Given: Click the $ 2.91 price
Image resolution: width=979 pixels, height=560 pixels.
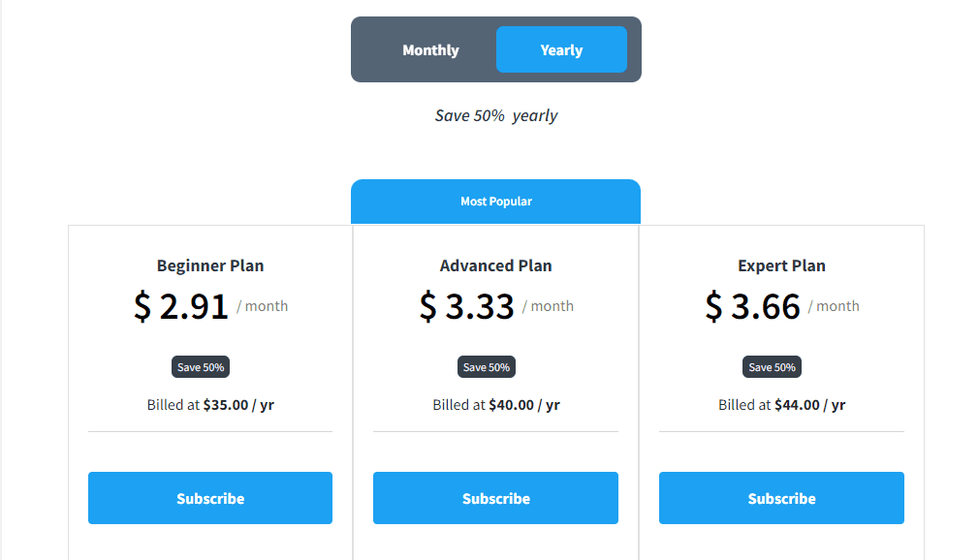Looking at the screenshot, I should (x=181, y=306).
